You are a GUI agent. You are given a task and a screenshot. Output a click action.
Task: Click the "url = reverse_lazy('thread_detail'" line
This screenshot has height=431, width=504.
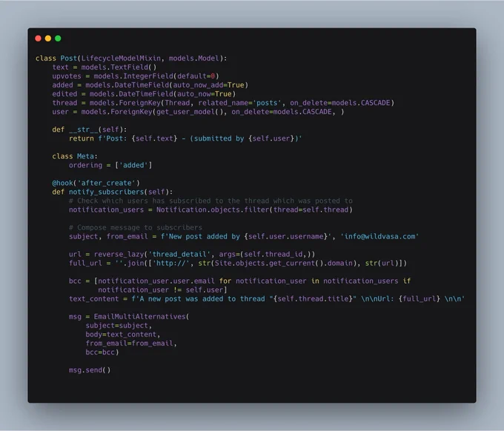click(x=192, y=254)
